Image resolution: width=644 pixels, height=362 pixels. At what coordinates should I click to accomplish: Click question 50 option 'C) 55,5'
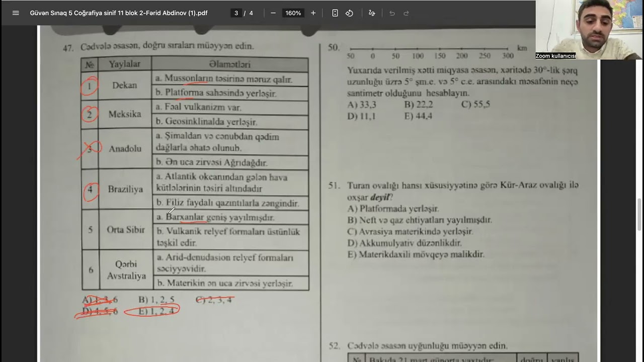(x=475, y=105)
